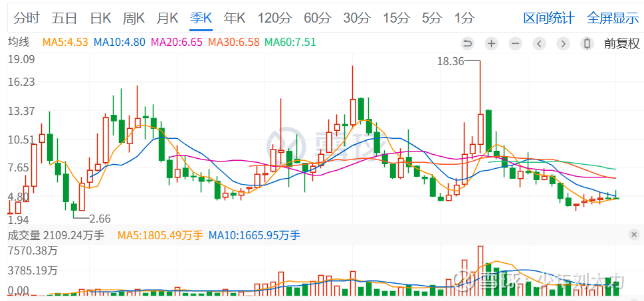
Task: Click the 19.09 price axis label
Action: tap(21, 60)
